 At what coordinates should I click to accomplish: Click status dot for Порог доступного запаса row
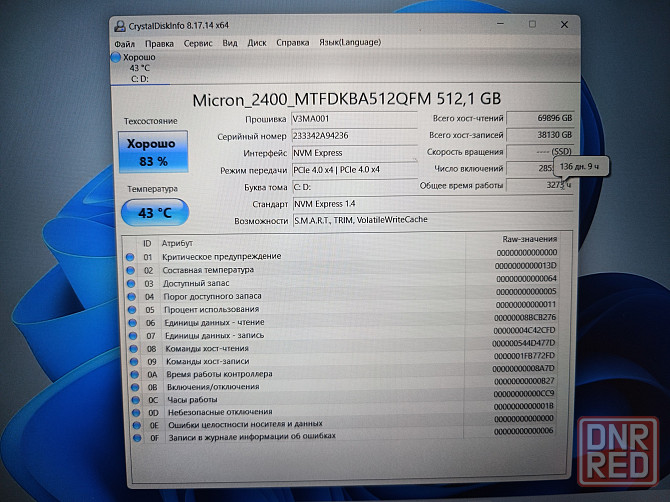click(131, 297)
